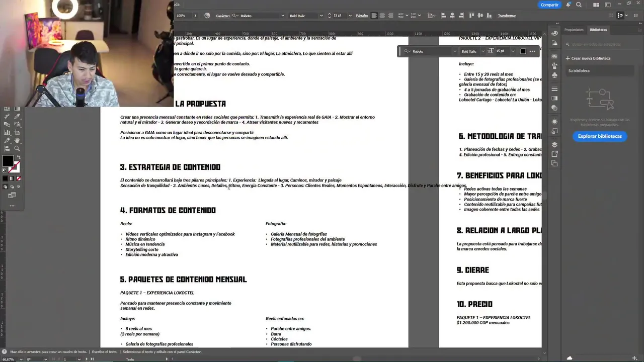
Task: Enable Draw Normal mode
Action: coord(6,186)
